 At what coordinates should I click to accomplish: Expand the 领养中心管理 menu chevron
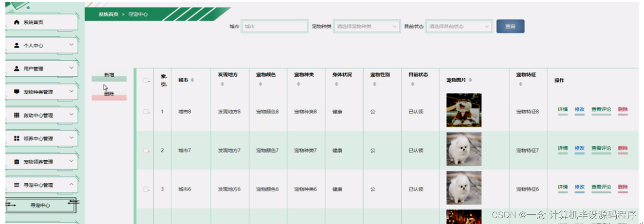coord(72,138)
